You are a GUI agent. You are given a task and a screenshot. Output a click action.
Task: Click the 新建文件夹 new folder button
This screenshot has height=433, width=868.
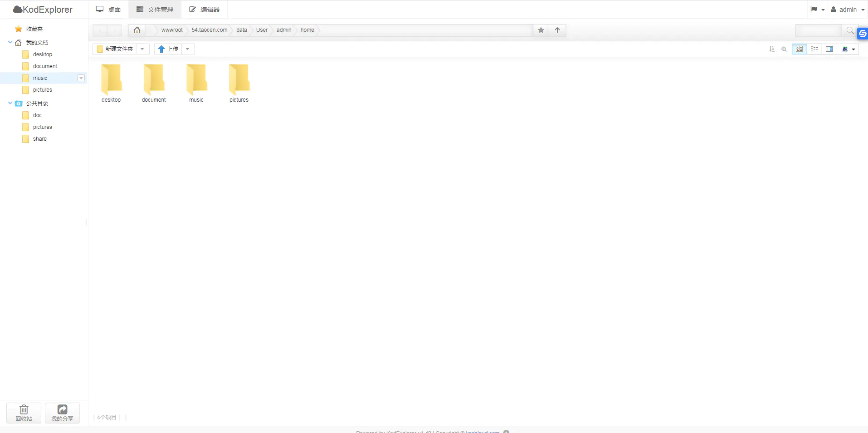(115, 49)
